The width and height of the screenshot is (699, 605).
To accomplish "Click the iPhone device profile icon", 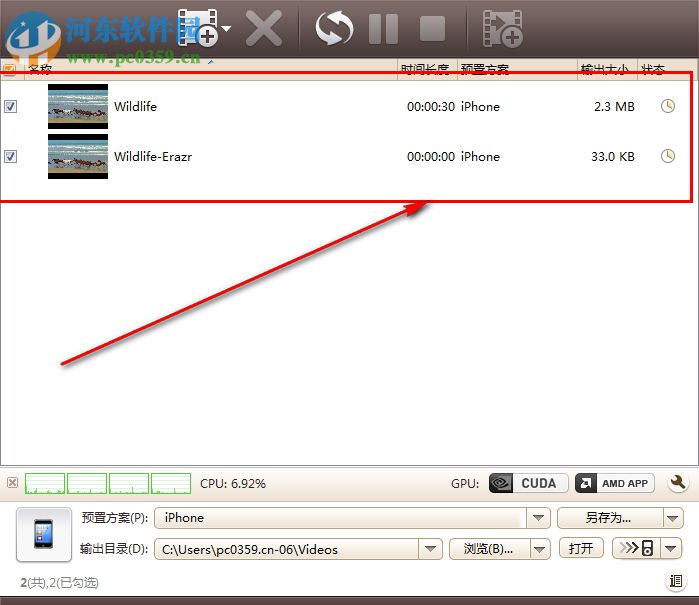I will tap(44, 534).
